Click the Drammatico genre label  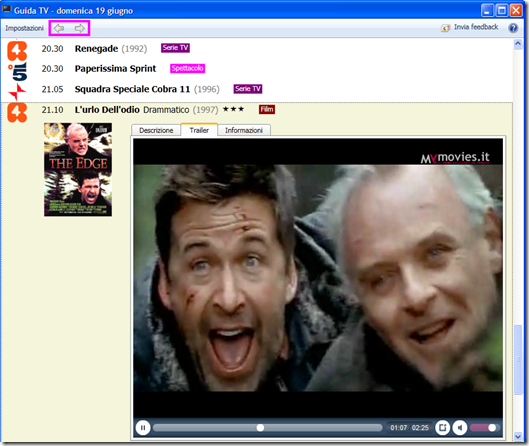pyautogui.click(x=166, y=110)
